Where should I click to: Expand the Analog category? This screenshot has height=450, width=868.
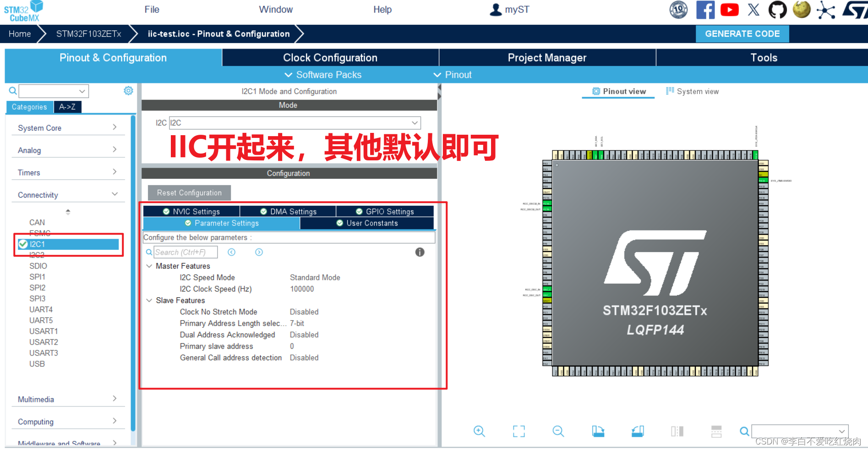tap(68, 150)
